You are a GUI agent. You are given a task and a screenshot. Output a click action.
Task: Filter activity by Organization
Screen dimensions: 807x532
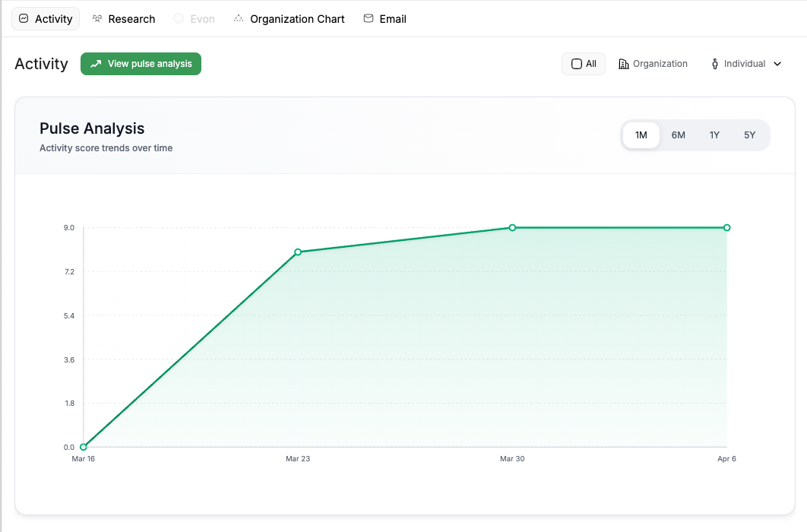pyautogui.click(x=653, y=64)
